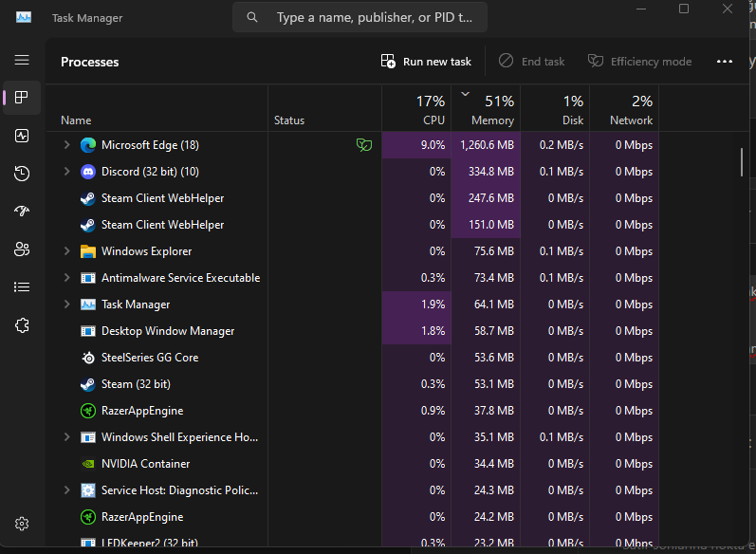Open the Services page in sidebar

pos(22,325)
